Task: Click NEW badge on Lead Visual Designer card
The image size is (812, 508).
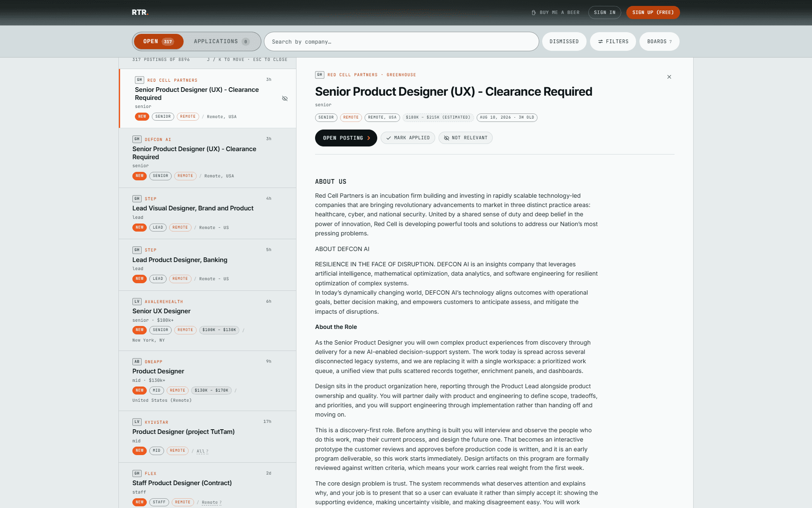Action: (140, 227)
